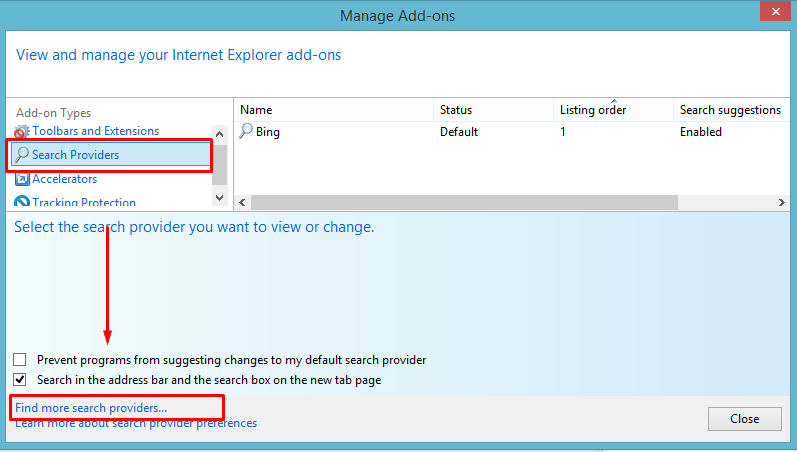The image size is (797, 452).
Task: Click the Search Providers magnifier icon
Action: 22,155
